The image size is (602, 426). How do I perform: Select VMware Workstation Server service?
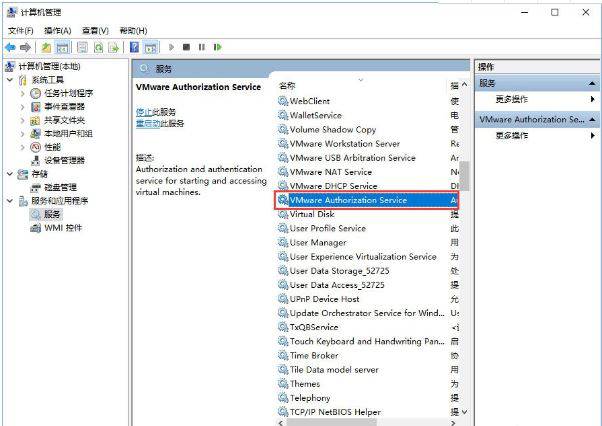click(x=367, y=144)
